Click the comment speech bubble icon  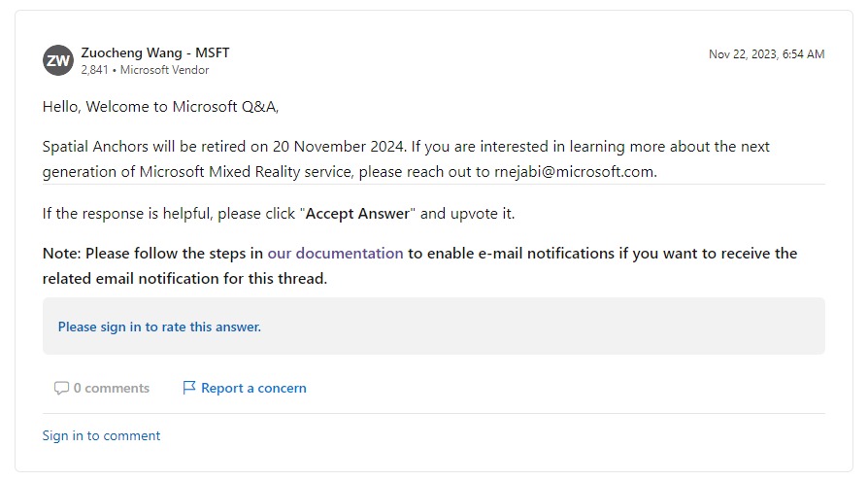click(61, 389)
